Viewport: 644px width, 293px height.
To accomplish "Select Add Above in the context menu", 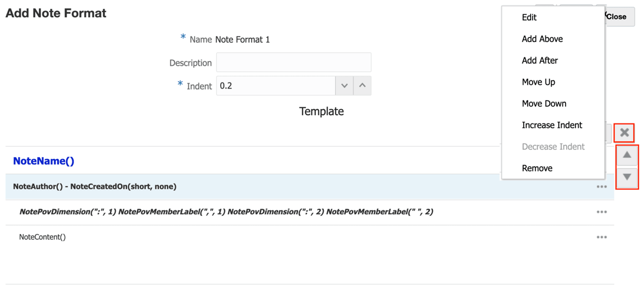I will (542, 39).
